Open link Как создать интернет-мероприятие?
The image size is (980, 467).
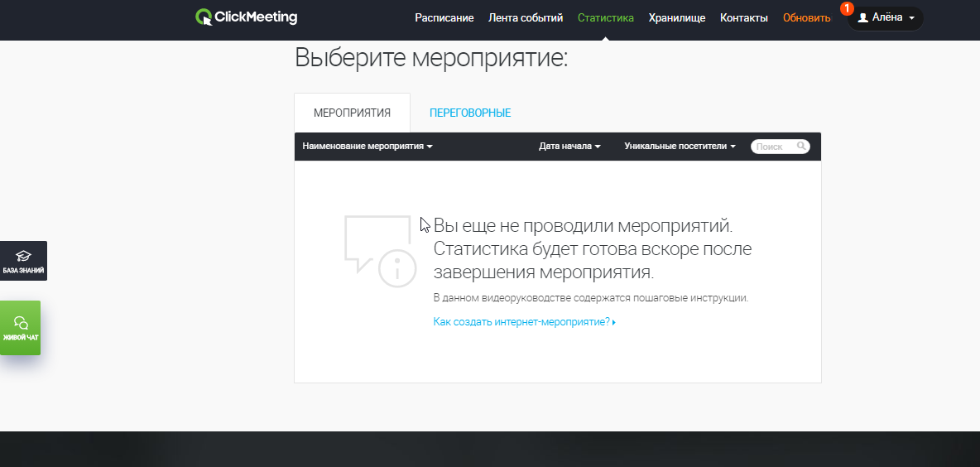point(525,323)
